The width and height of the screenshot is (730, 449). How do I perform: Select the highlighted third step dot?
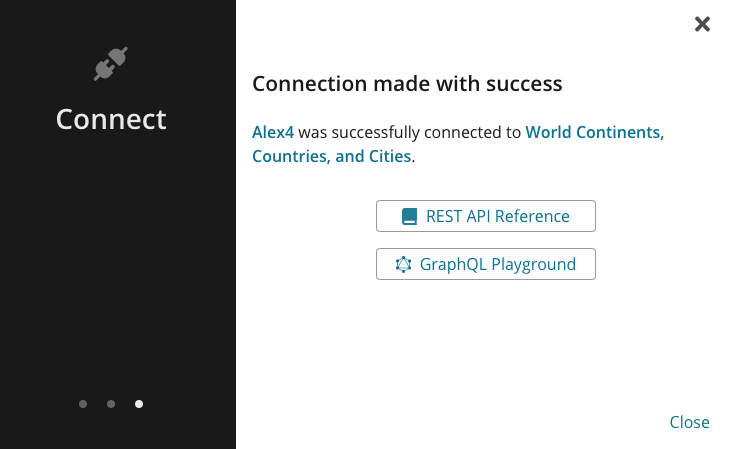point(139,404)
